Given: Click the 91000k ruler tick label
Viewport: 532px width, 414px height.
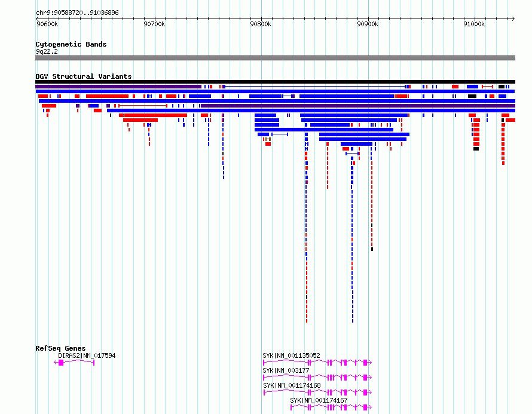Looking at the screenshot, I should point(474,24).
